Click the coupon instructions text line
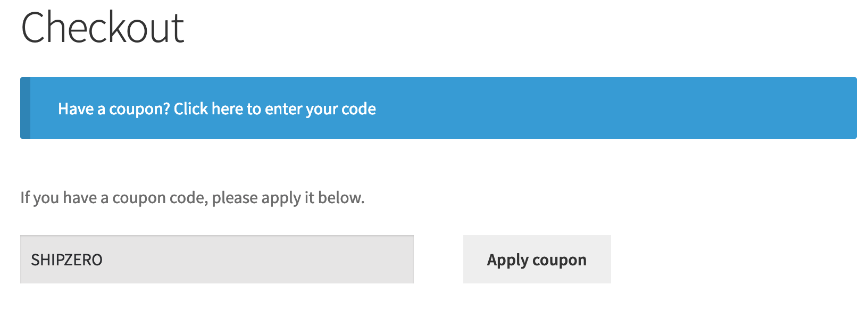Image resolution: width=868 pixels, height=318 pixels. coord(192,197)
